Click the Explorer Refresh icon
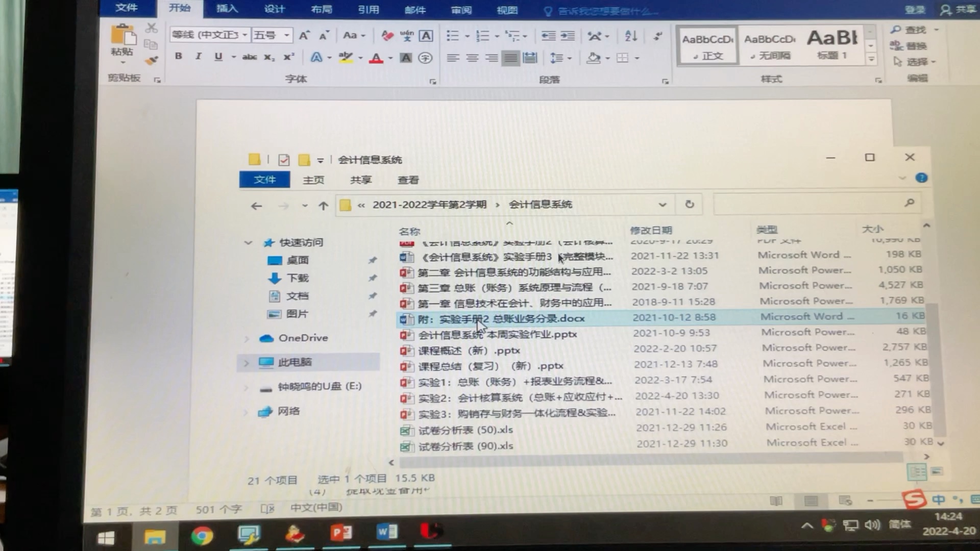 (690, 204)
